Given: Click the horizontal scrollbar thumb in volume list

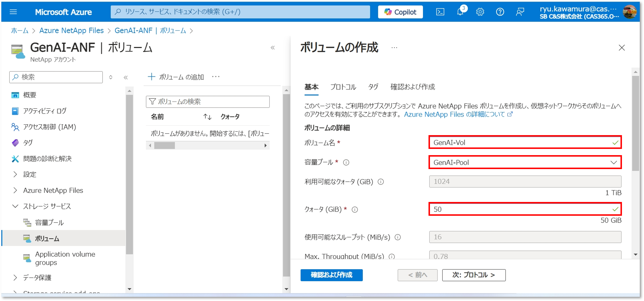Looking at the screenshot, I should tap(165, 145).
